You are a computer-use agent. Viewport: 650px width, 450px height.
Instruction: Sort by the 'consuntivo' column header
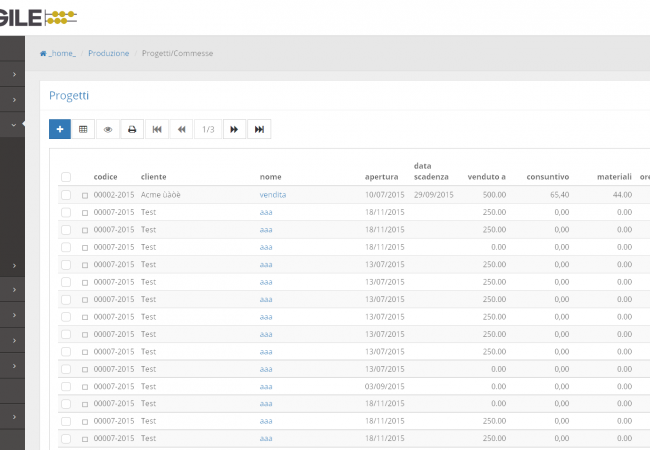point(548,177)
